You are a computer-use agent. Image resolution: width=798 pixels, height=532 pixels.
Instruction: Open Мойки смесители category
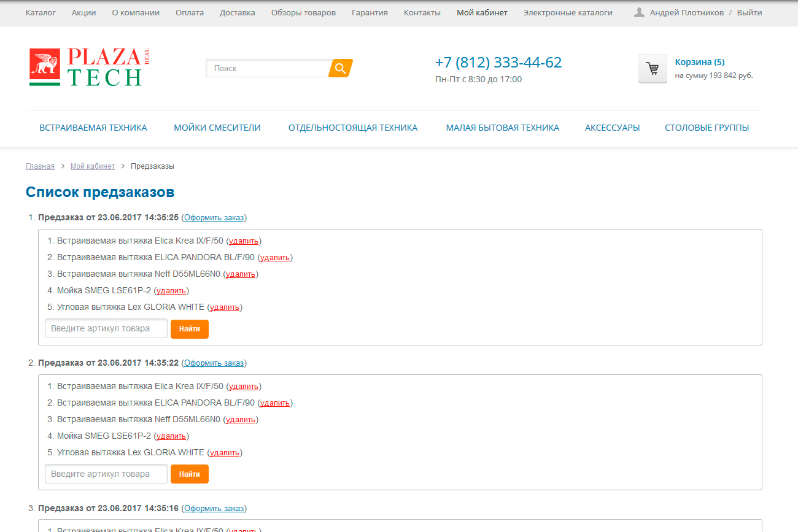tap(217, 128)
